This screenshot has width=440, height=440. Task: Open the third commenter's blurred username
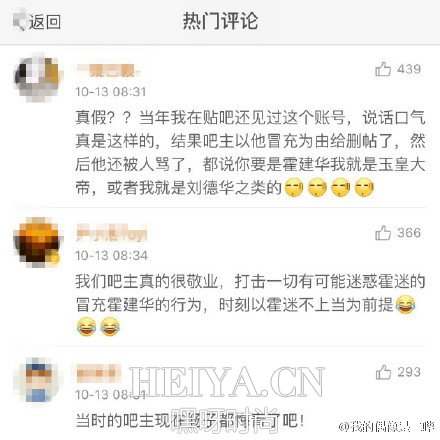(97, 374)
